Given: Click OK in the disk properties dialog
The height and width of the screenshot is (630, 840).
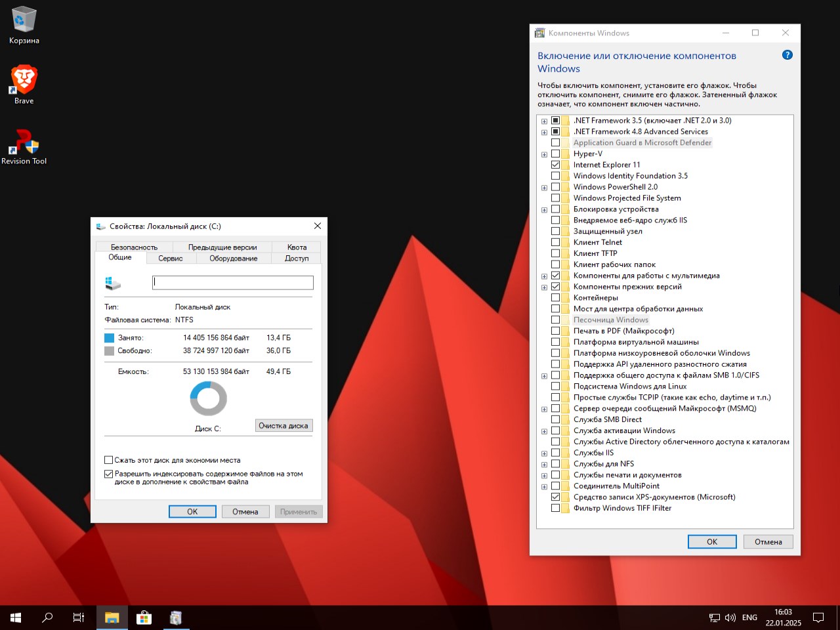Looking at the screenshot, I should (192, 512).
